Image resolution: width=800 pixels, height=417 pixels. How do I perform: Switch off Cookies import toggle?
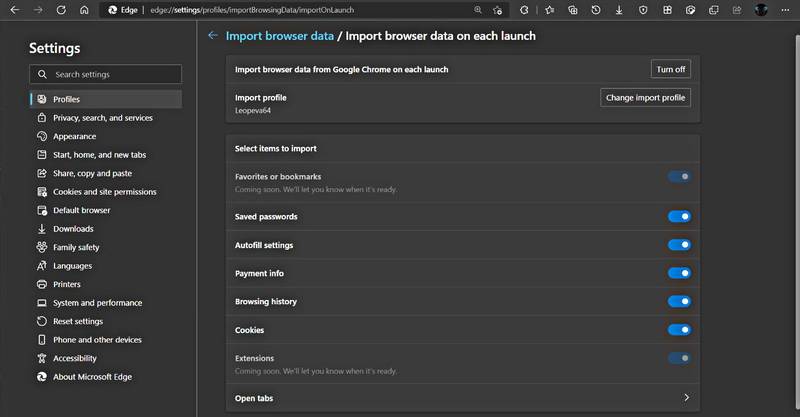679,330
